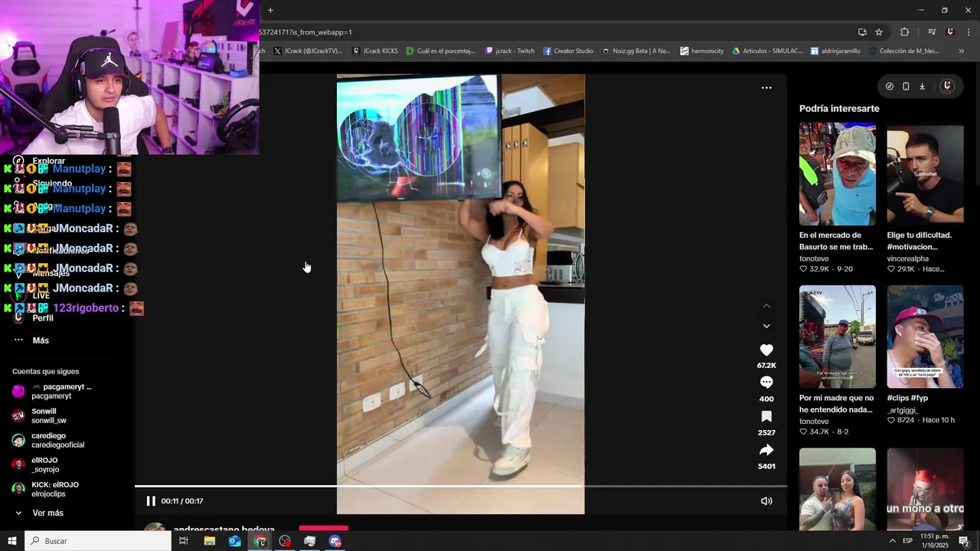Show more bookmarks with the double chevron
This screenshot has height=551, width=980.
point(962,51)
